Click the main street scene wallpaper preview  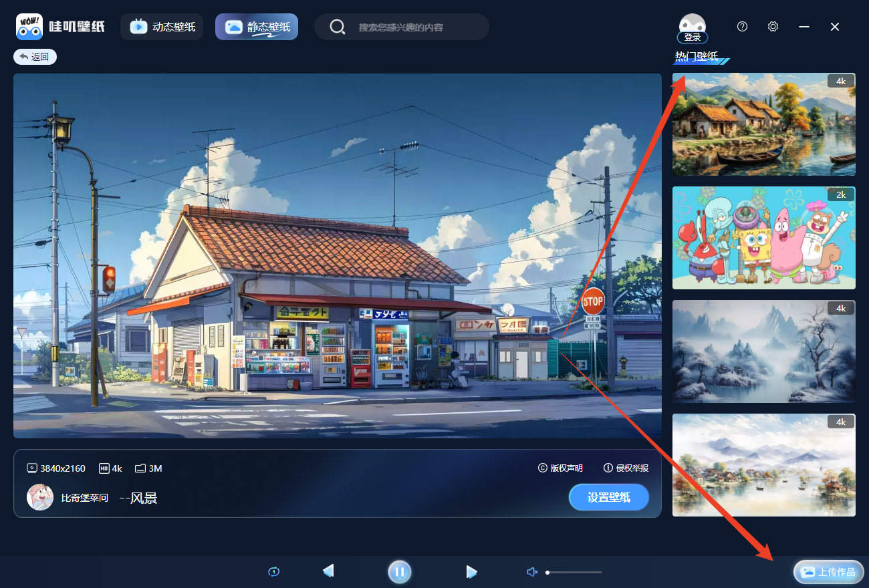(338, 256)
